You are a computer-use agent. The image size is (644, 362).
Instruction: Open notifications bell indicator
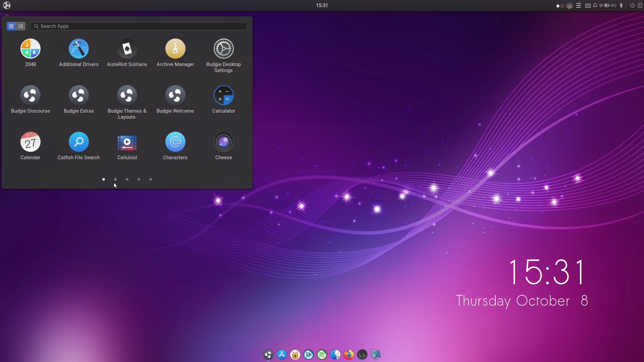tap(595, 5)
